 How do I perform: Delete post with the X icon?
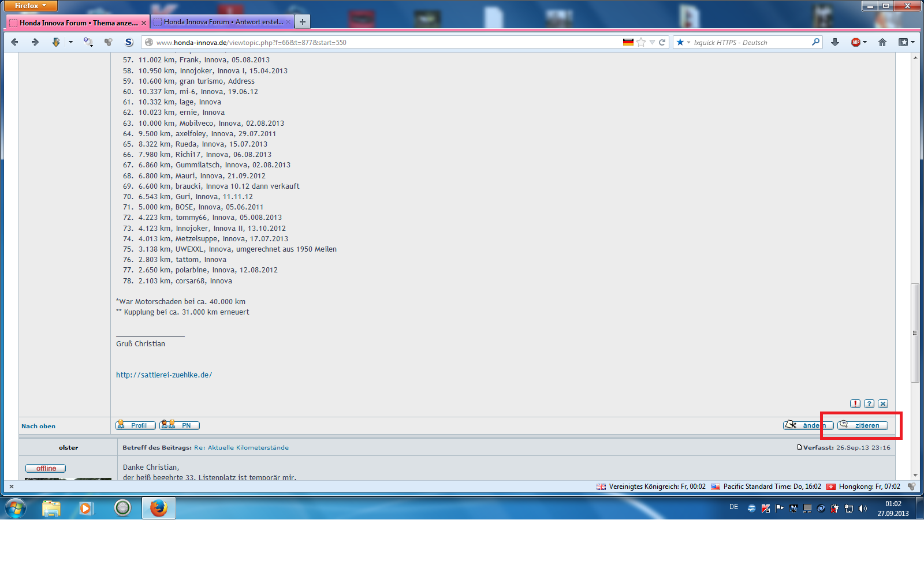(883, 403)
